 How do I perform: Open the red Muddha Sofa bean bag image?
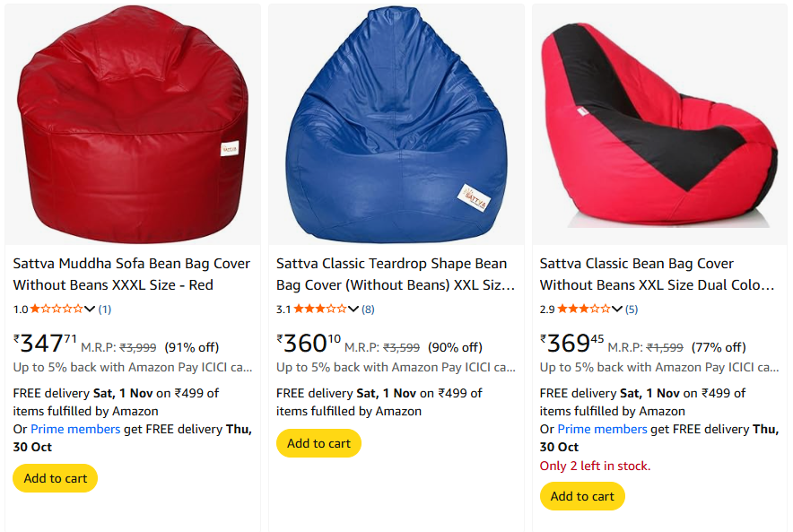coord(133,124)
